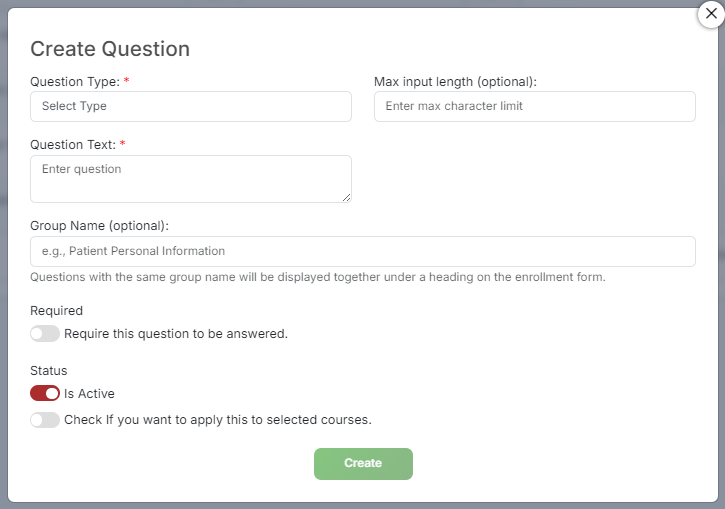The height and width of the screenshot is (509, 725).
Task: Click the 'Group Name (optional)' label
Action: tap(99, 226)
